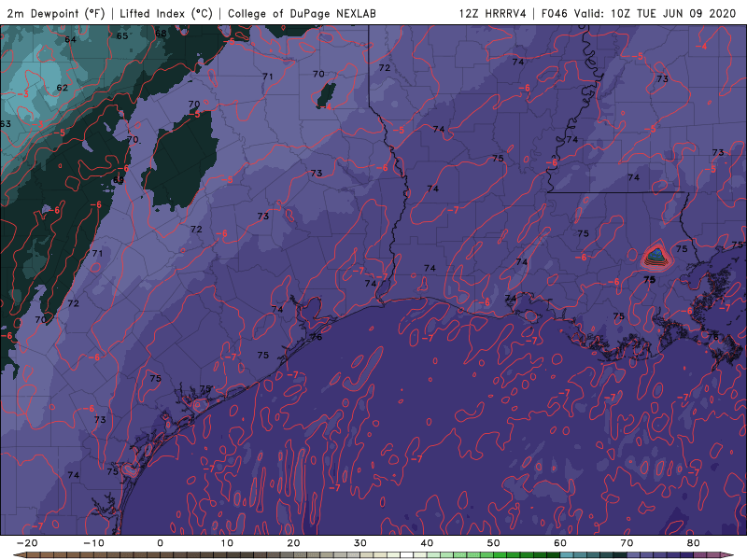Select the 60 label on the color scale

coord(560,543)
